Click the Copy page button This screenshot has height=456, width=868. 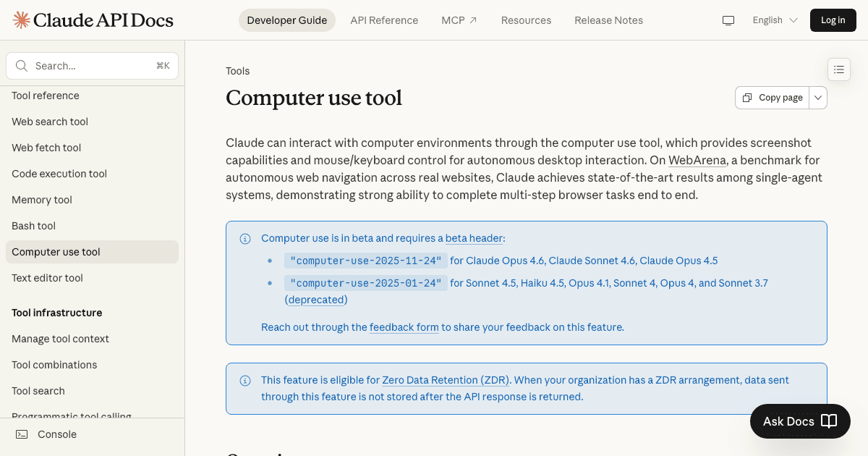pos(773,98)
